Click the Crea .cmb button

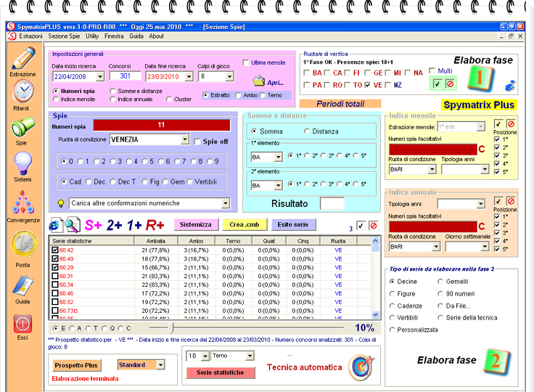(x=245, y=224)
